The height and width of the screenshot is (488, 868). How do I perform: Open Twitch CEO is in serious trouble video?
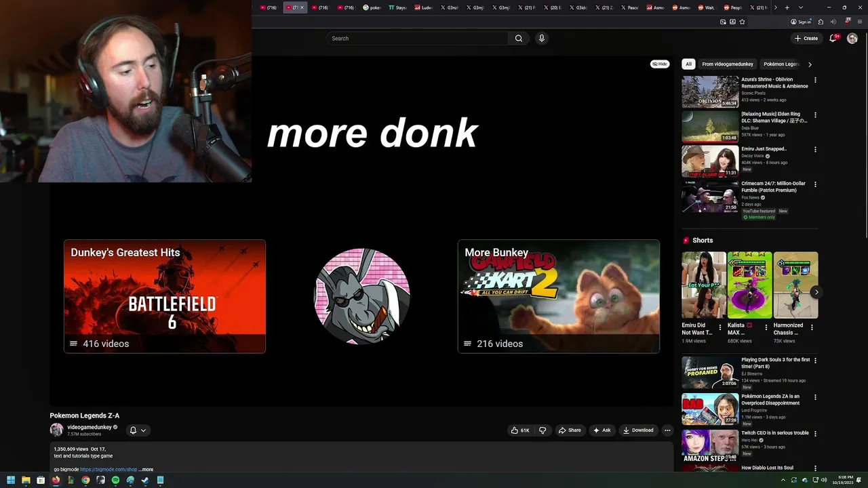coord(775,432)
